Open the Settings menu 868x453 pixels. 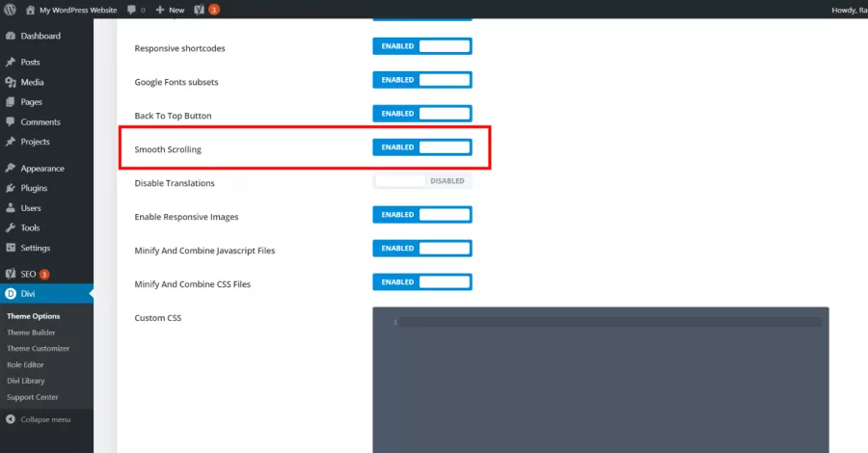tap(46, 248)
